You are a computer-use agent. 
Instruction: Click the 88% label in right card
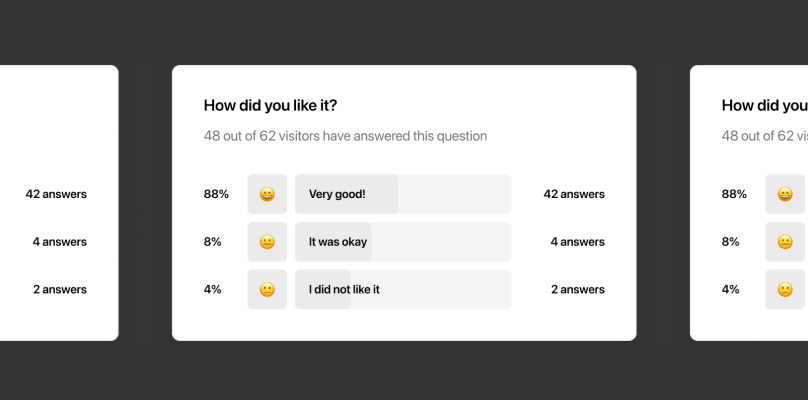click(734, 194)
